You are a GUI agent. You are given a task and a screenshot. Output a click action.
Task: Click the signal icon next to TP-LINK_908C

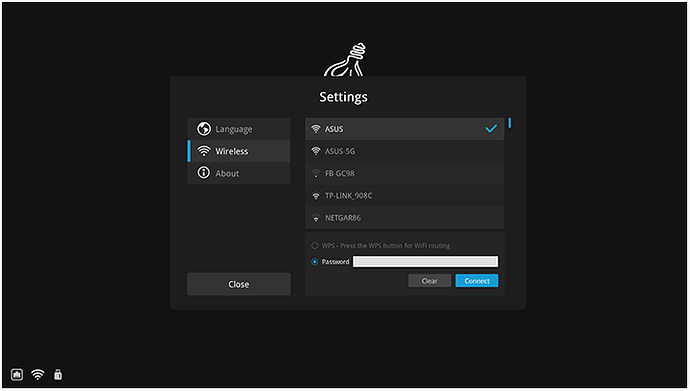click(316, 196)
